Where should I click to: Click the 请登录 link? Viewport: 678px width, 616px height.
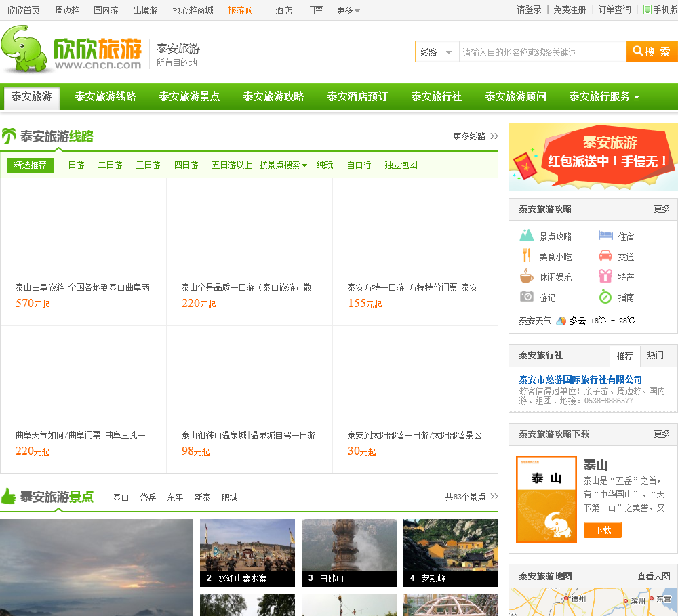pyautogui.click(x=529, y=10)
